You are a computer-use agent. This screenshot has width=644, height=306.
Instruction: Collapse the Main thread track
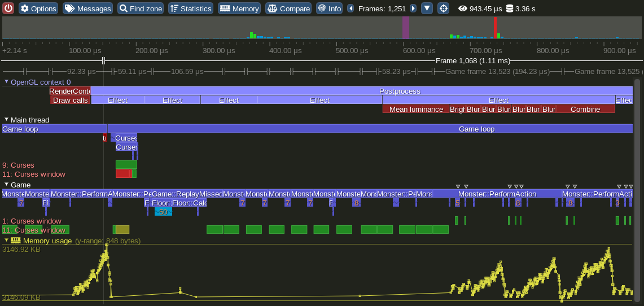click(7, 120)
